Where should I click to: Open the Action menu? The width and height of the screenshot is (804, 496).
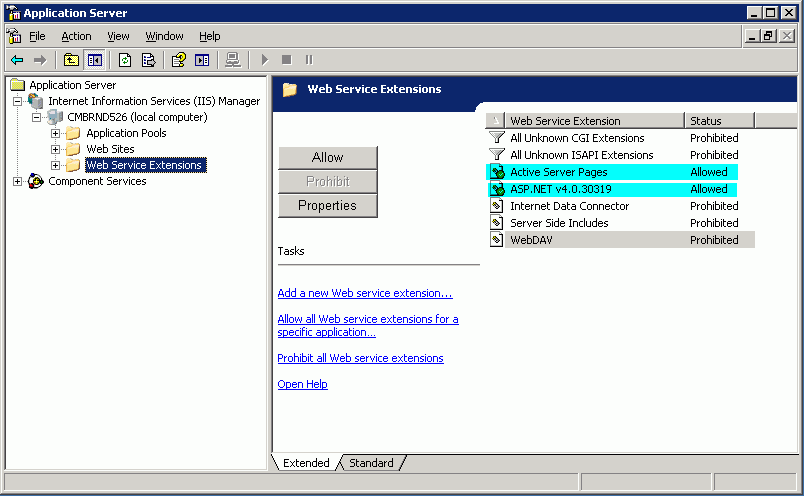pyautogui.click(x=76, y=36)
